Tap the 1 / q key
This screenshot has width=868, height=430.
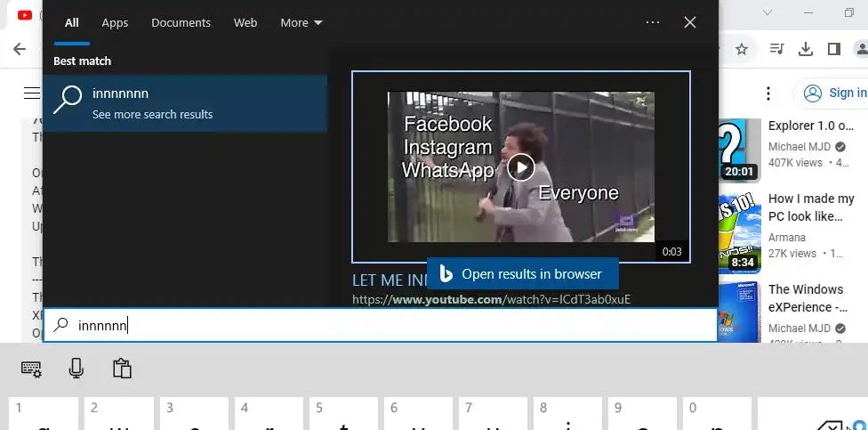tap(44, 413)
